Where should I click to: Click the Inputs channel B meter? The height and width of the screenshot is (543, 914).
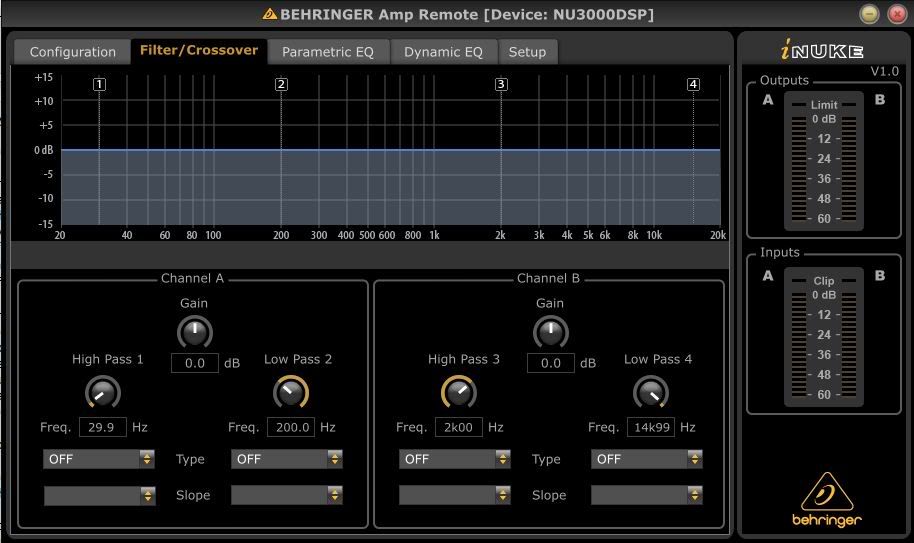tap(849, 344)
